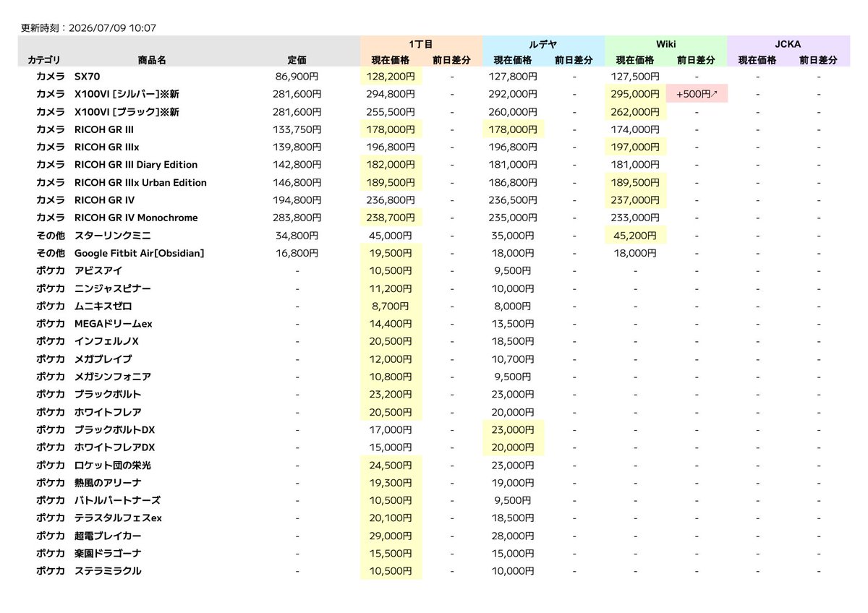Viewport: 868px width, 613px height.
Task: Click the highlighted 128,200円 price cell
Action: click(x=391, y=76)
